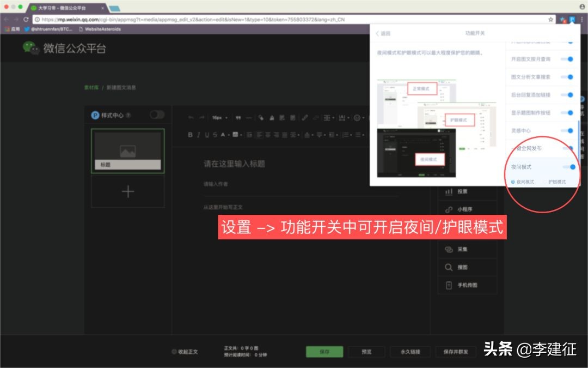Apply italic formatting with the I icon
The width and height of the screenshot is (588, 368).
[x=198, y=134]
